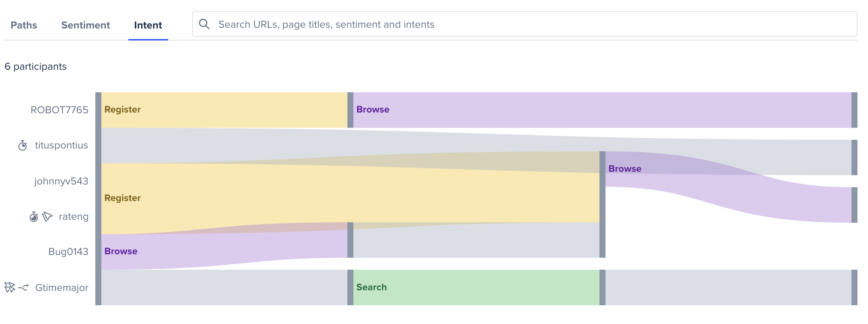
Task: Click the green Search segment
Action: pos(476,287)
